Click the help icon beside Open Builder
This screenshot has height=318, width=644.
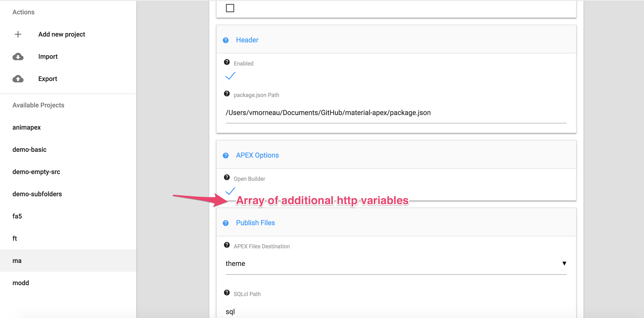coord(227,177)
